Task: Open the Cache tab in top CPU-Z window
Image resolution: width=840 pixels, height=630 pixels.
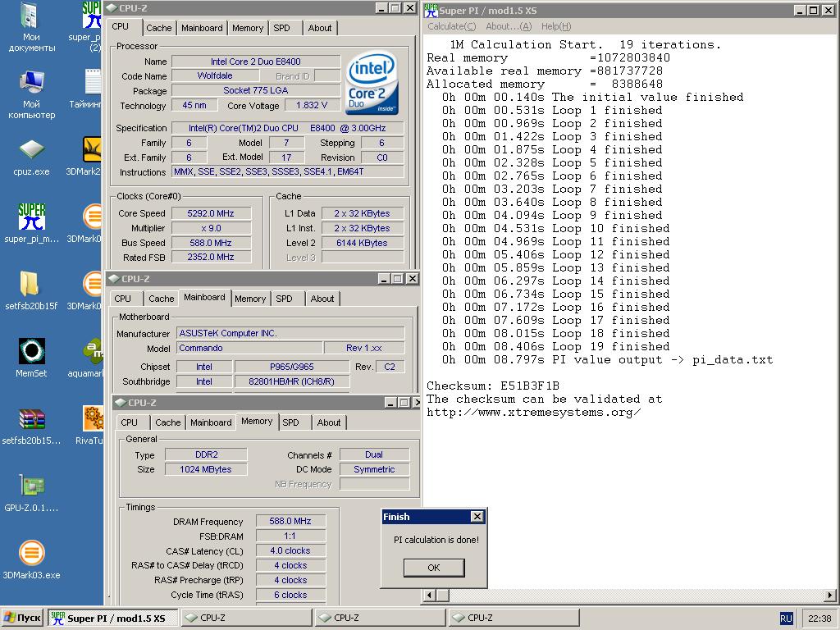Action: tap(159, 28)
